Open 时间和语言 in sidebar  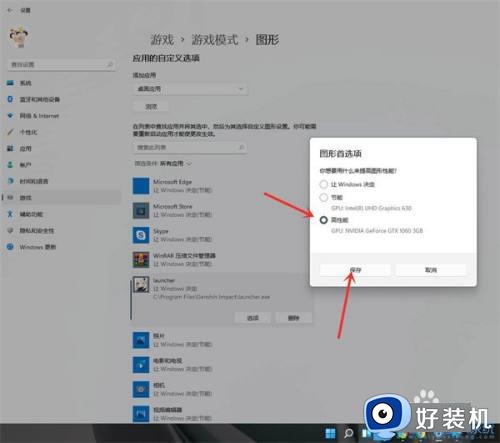tap(60, 181)
